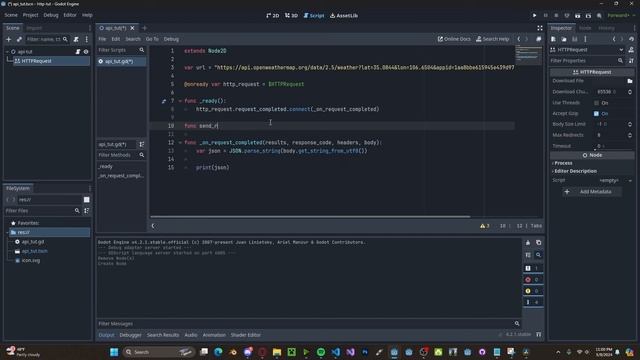Adjust the Download Chunk Size stepper
Image resolution: width=640 pixels, height=360 pixels.
(x=630, y=92)
